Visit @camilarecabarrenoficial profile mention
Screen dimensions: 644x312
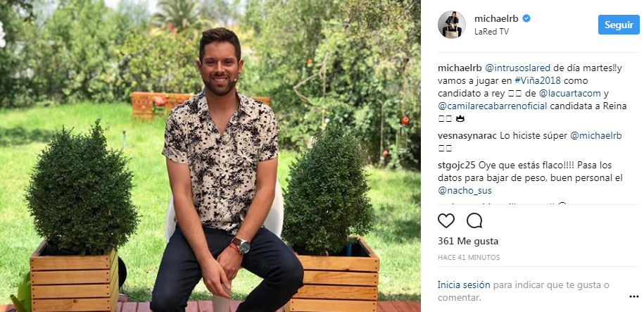[493, 106]
